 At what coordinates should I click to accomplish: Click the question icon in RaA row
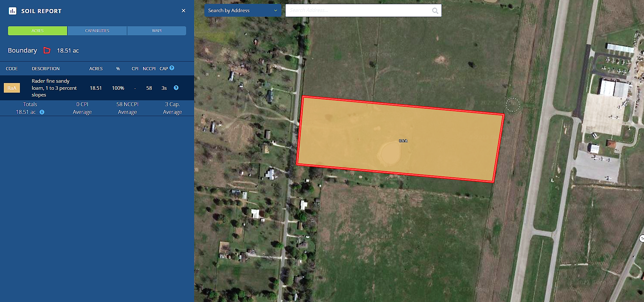click(176, 88)
